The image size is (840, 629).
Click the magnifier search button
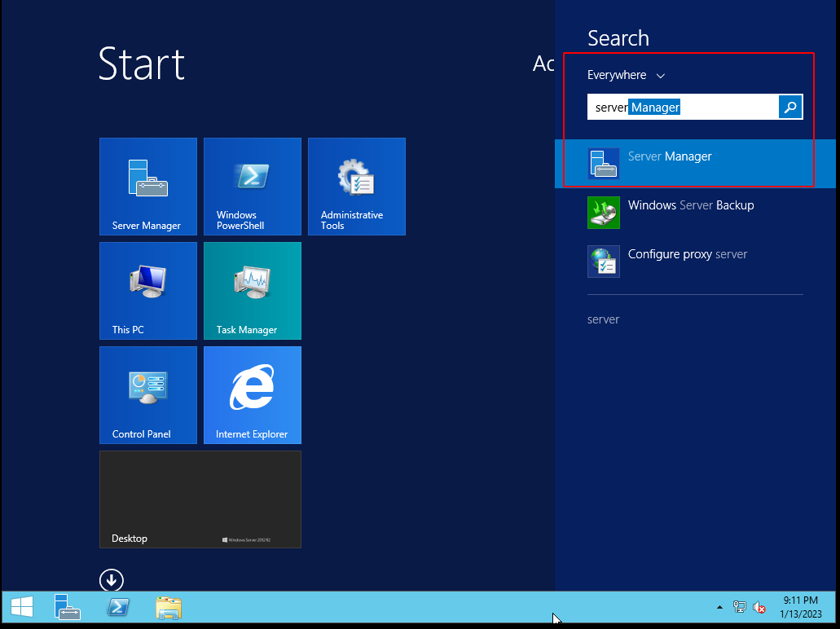coord(790,108)
